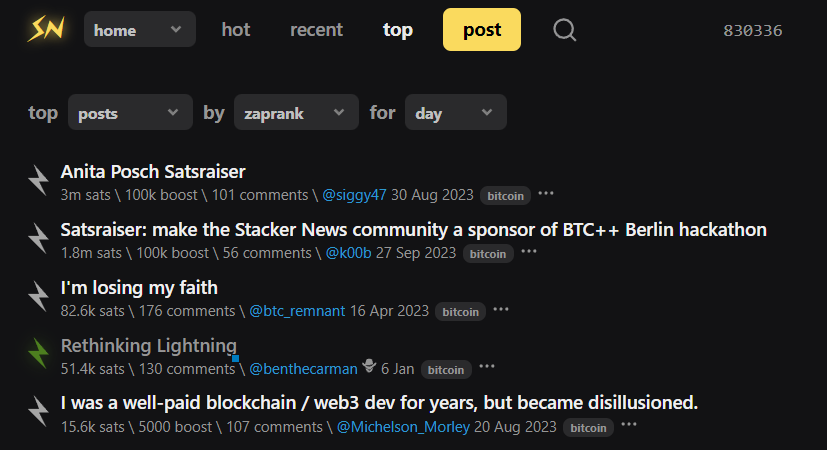Open more options for Anita Posch post

click(546, 194)
